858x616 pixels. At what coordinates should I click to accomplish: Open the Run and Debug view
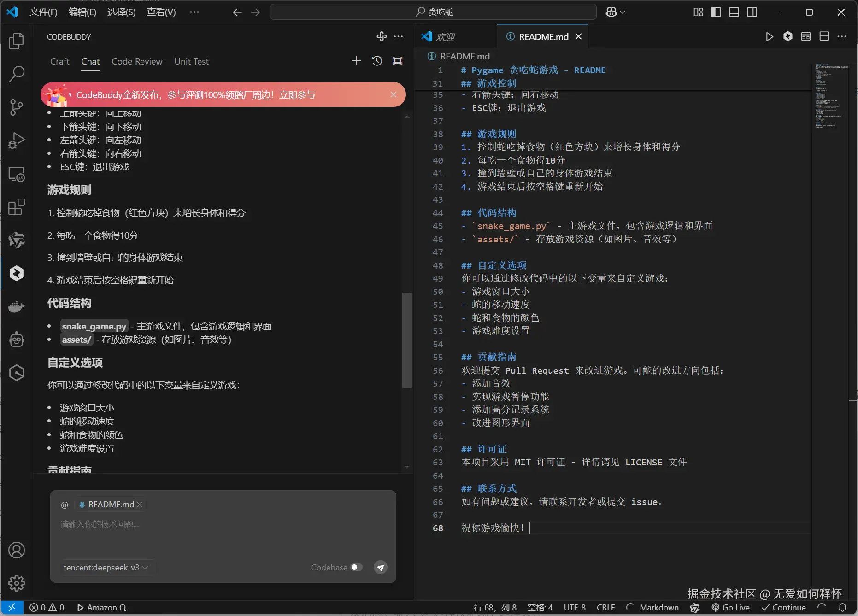pos(17,140)
